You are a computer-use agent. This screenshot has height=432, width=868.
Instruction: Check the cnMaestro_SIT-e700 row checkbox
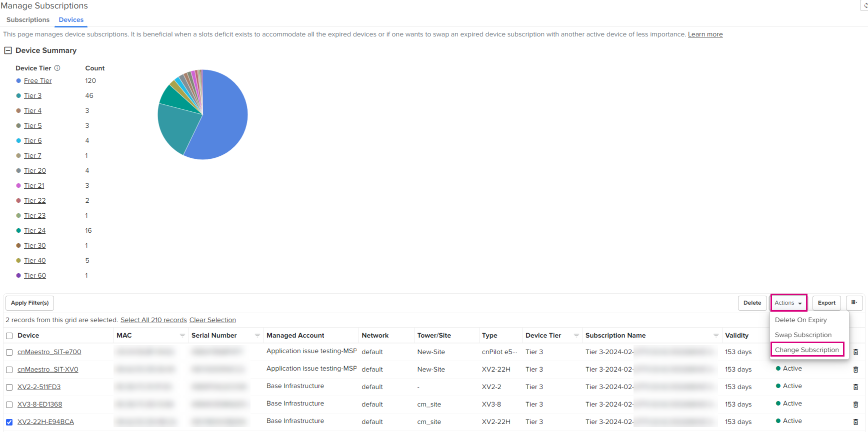pos(9,353)
